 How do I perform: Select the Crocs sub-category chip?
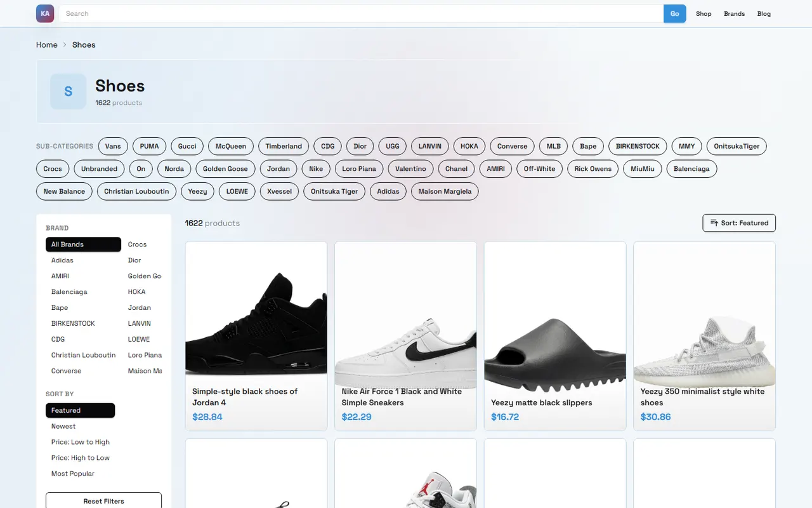(x=53, y=169)
